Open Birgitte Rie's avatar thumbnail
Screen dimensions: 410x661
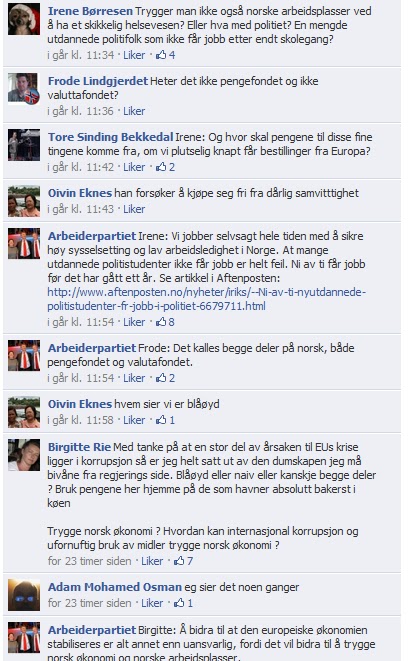click(x=24, y=454)
